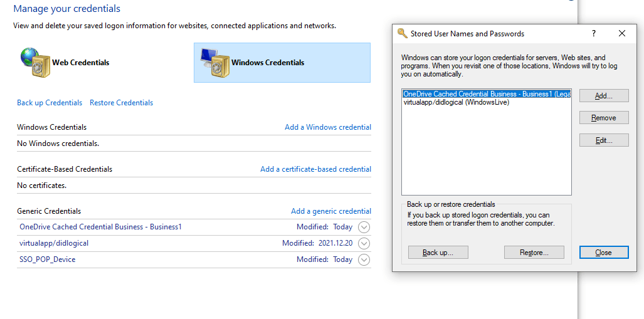Switch to Web Credentials tab

point(80,63)
